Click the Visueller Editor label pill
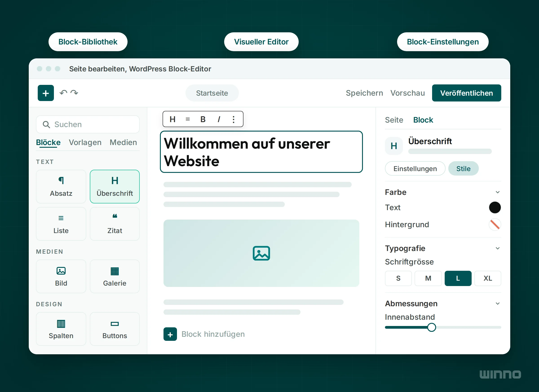This screenshot has height=392, width=539. pyautogui.click(x=261, y=42)
